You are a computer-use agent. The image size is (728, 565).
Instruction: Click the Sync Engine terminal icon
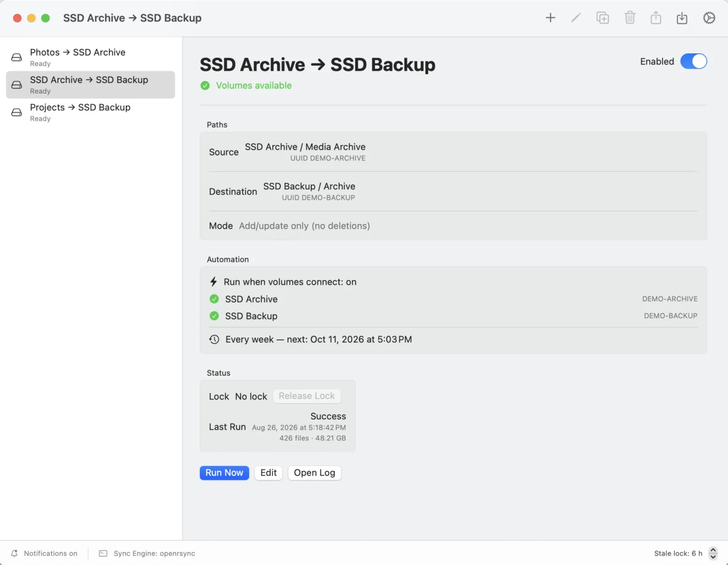tap(103, 553)
